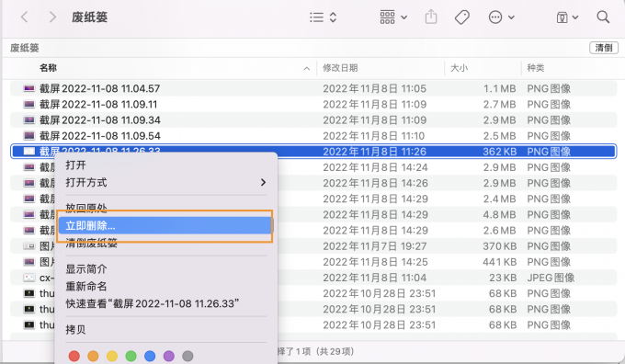Click the 清倒 button

[x=604, y=48]
